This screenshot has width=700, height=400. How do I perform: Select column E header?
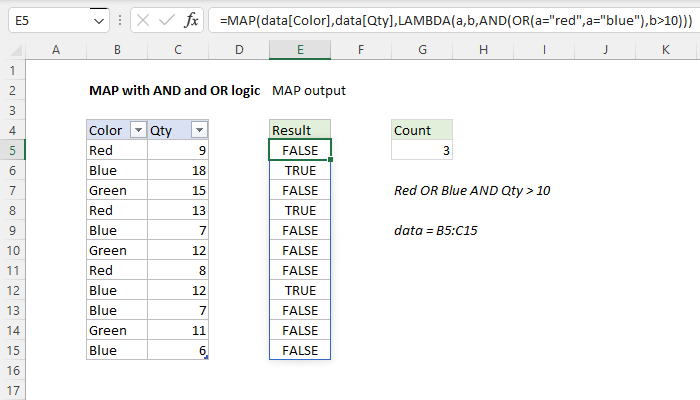pyautogui.click(x=300, y=50)
